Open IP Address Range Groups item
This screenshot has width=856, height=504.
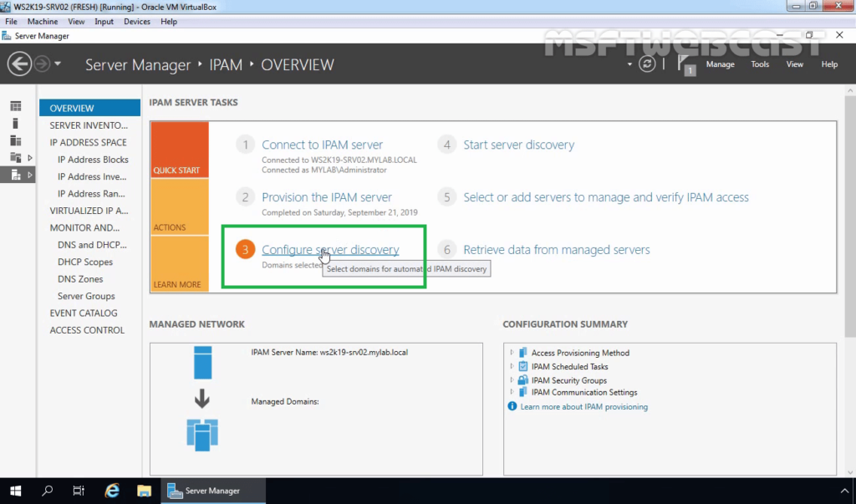[91, 193]
